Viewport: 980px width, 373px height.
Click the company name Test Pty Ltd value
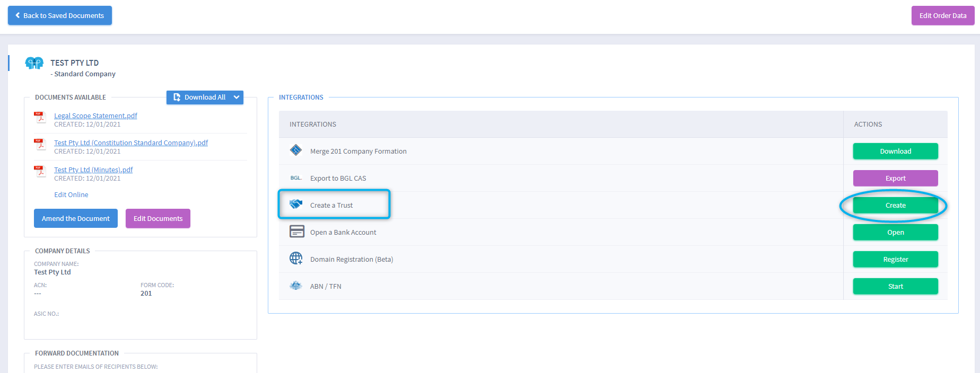pos(52,272)
